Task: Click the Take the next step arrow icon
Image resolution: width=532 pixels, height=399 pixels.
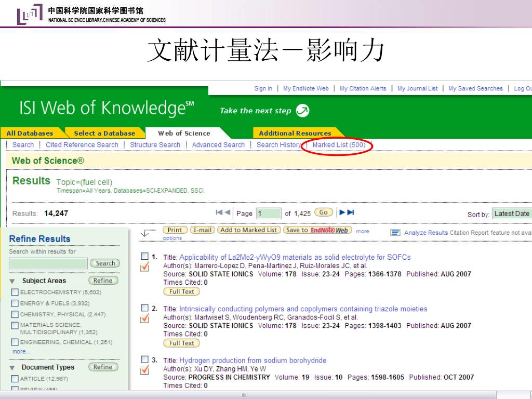Action: pos(302,111)
